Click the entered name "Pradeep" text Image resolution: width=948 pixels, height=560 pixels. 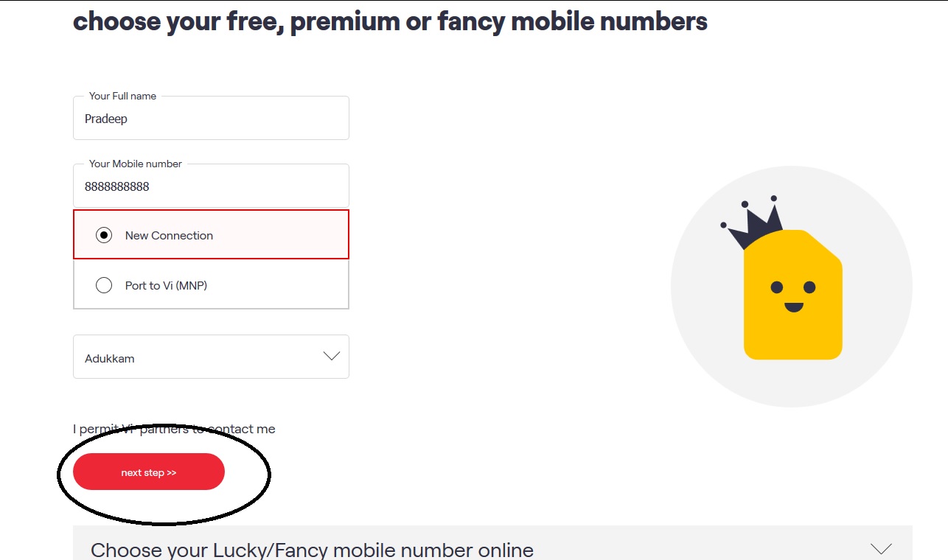click(106, 119)
